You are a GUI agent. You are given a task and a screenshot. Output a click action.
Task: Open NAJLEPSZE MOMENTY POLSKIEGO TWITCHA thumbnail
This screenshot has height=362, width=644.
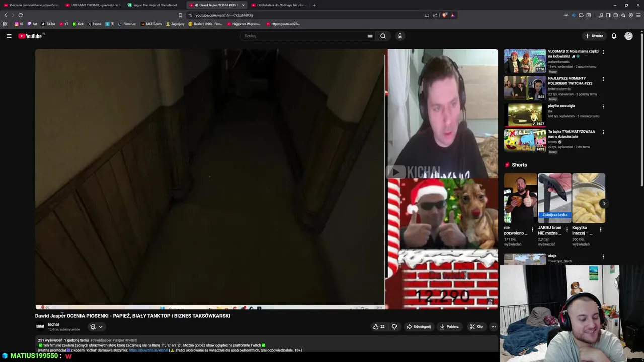coord(525,88)
